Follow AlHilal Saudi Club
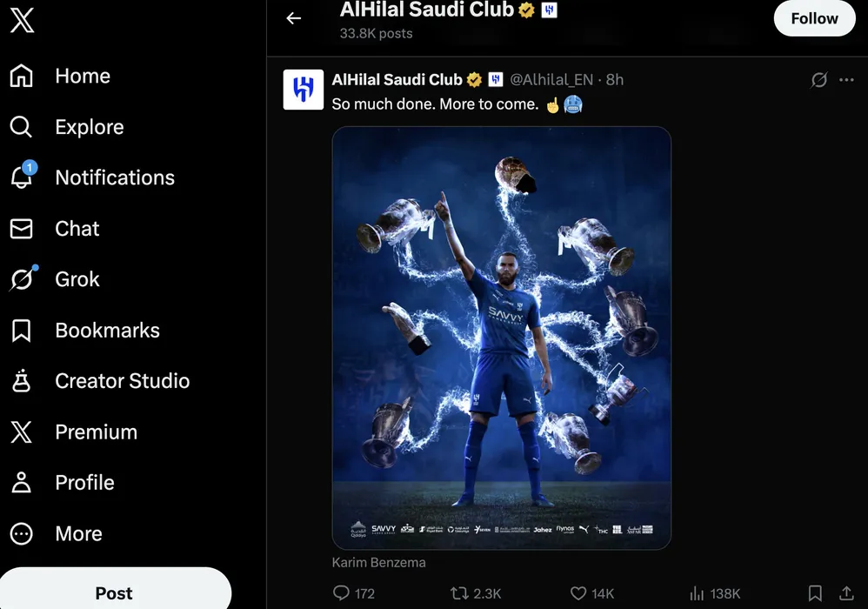The image size is (868, 609). (x=814, y=18)
